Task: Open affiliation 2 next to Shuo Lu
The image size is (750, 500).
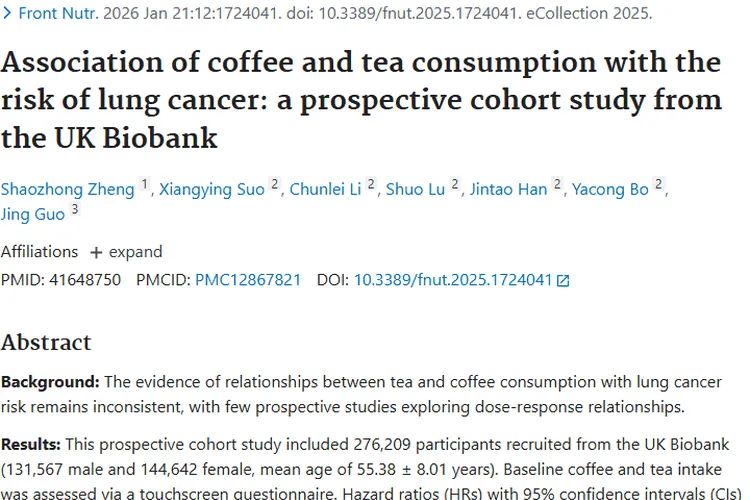Action: pyautogui.click(x=455, y=185)
